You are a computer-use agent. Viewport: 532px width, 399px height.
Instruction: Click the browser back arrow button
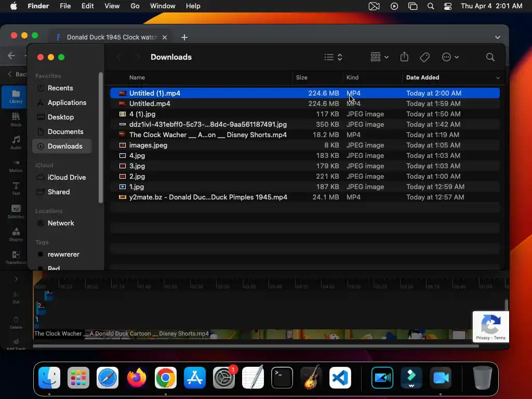tap(11, 56)
